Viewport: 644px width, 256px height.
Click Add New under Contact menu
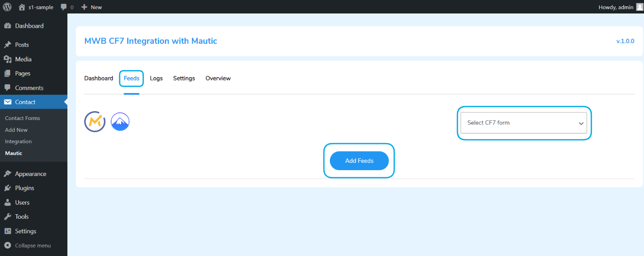pyautogui.click(x=16, y=130)
